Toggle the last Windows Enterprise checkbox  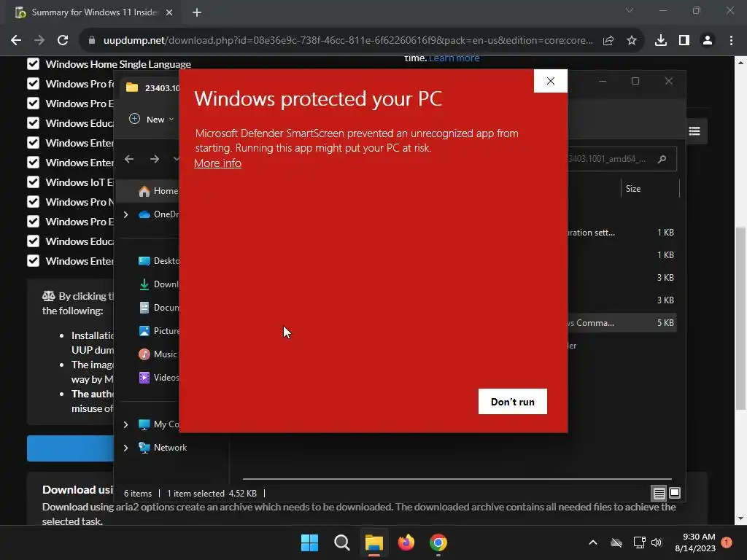point(33,261)
